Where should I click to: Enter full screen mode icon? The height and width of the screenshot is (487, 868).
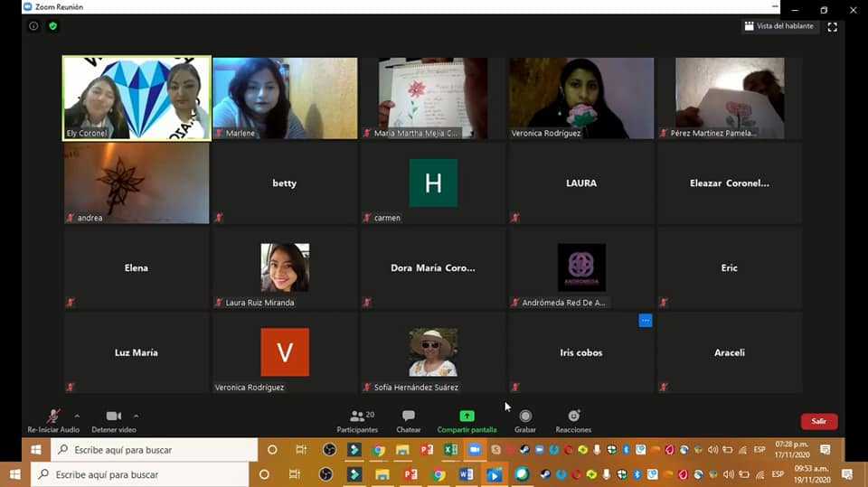[833, 26]
